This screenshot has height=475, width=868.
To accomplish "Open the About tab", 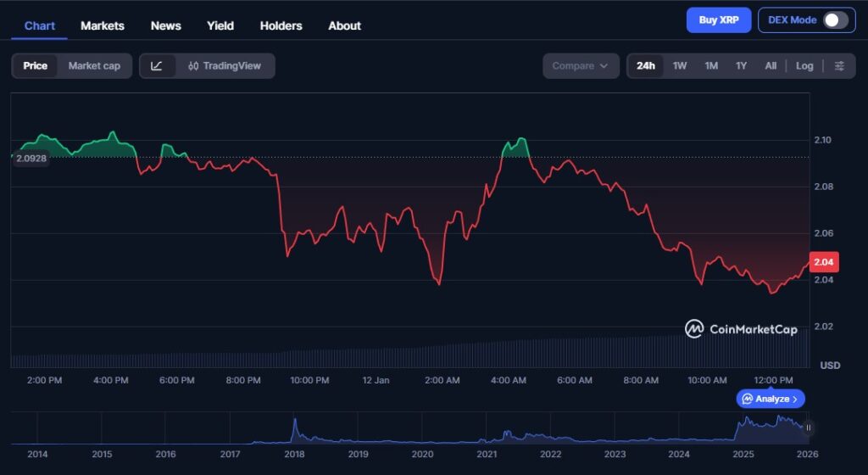I will (344, 25).
